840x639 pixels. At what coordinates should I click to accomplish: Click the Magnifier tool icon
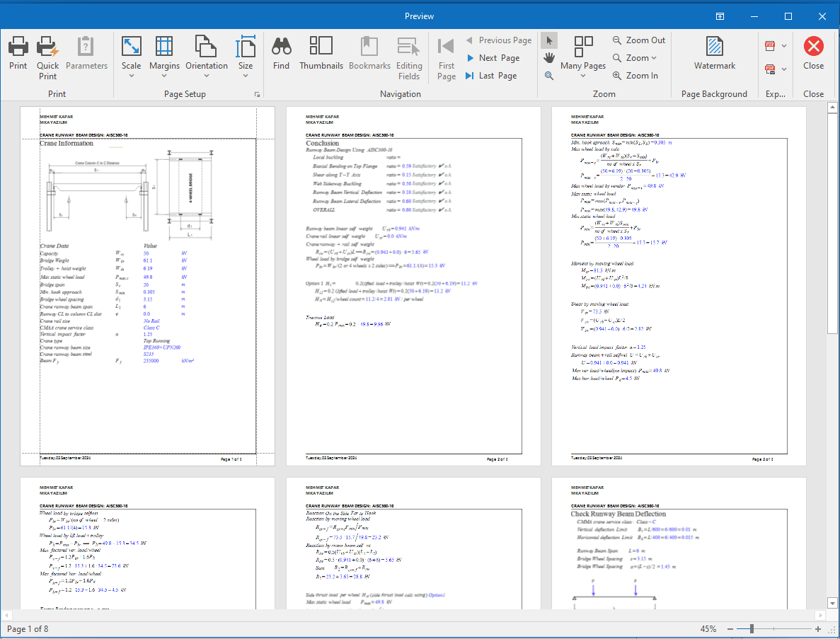click(548, 75)
